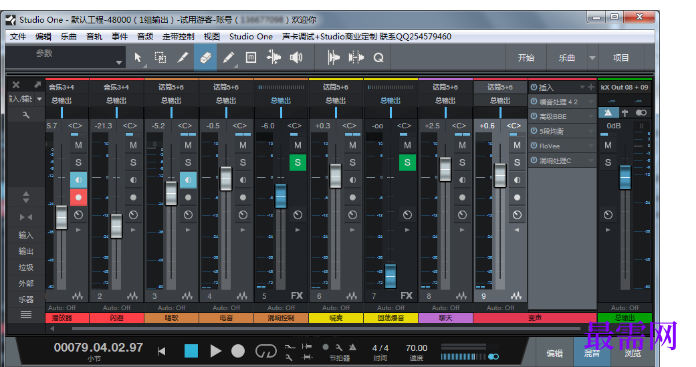Viewport: 696px width, 367px height.
Task: Click automation mode dial on channel 1
Action: point(78,215)
